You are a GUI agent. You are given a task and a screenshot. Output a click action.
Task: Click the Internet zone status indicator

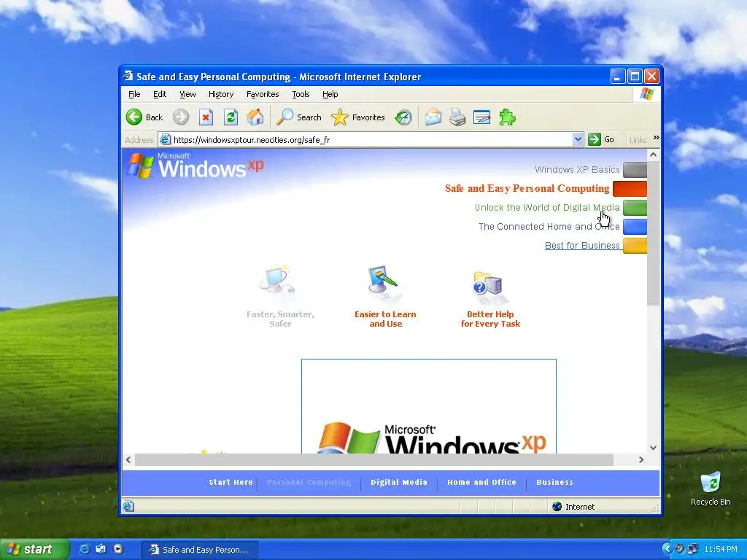pyautogui.click(x=573, y=507)
